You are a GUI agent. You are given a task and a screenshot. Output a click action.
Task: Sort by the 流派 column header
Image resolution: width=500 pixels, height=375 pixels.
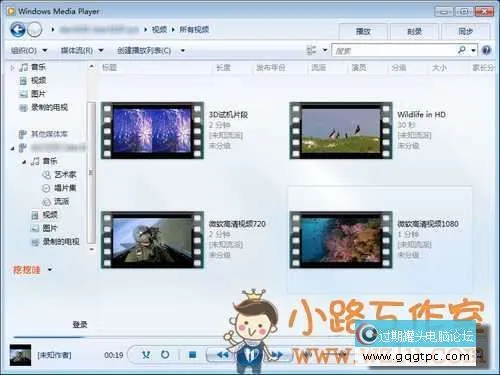click(318, 68)
